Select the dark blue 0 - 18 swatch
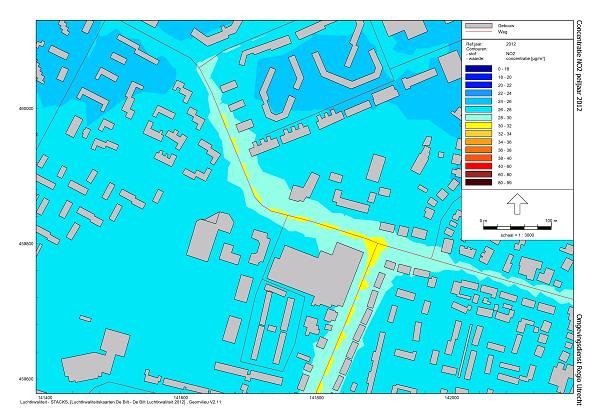The width and height of the screenshot is (595, 419). click(479, 69)
